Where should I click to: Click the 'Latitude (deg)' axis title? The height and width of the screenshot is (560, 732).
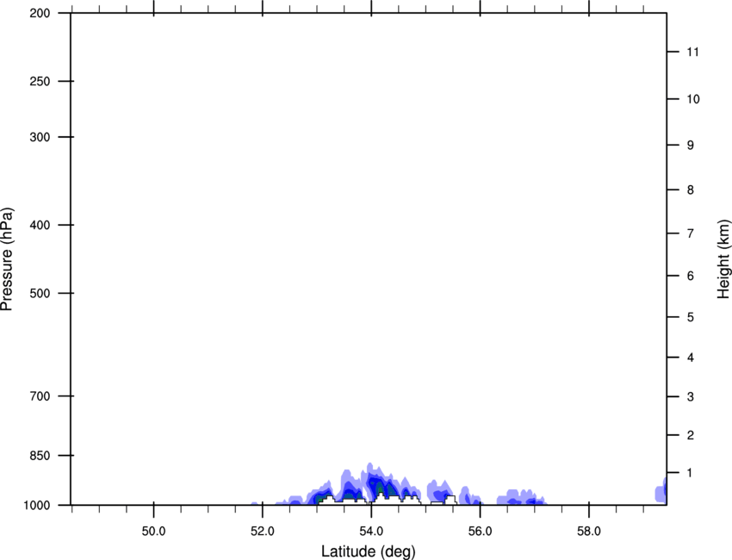(x=369, y=551)
